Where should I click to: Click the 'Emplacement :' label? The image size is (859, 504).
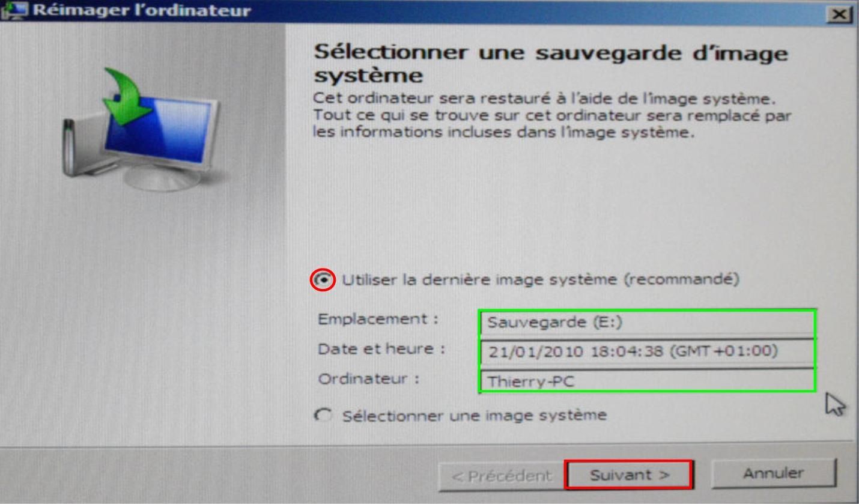378,319
